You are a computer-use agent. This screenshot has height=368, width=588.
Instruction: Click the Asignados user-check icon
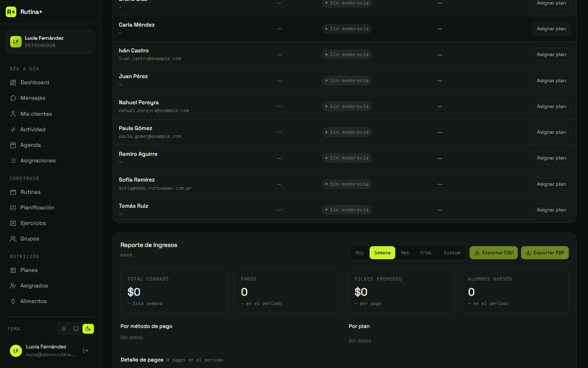tap(13, 286)
